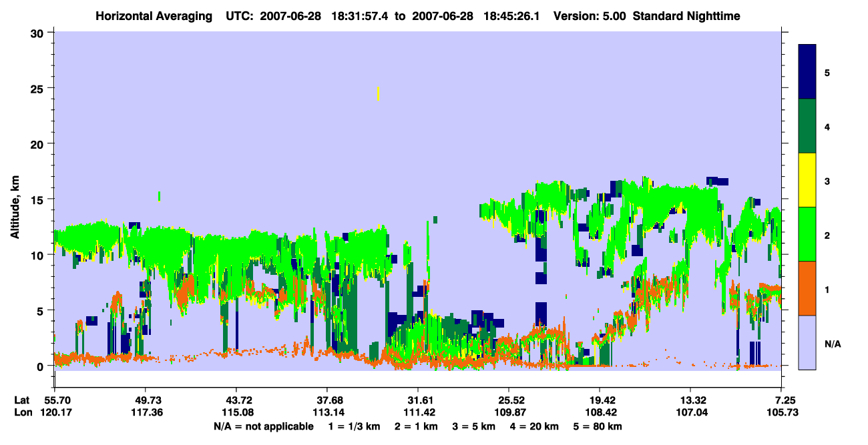This screenshot has height=445, width=868.
Task: Click the 30 altitude tick label
Action: coord(39,33)
